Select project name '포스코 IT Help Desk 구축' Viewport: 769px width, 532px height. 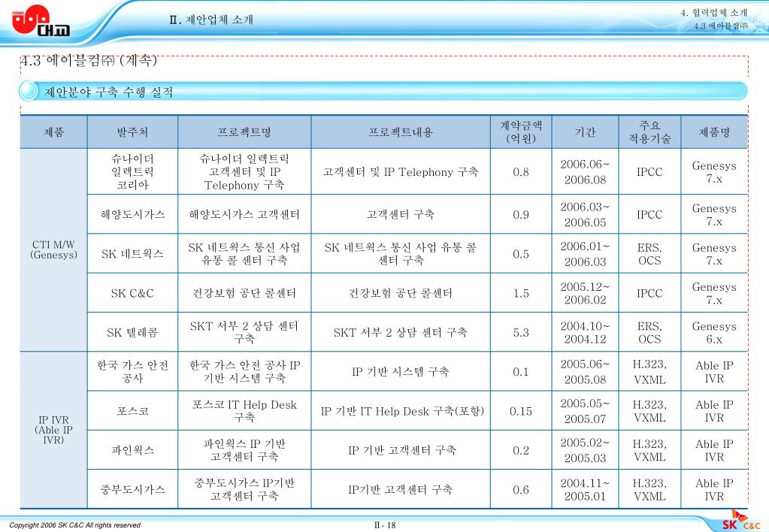[244, 411]
